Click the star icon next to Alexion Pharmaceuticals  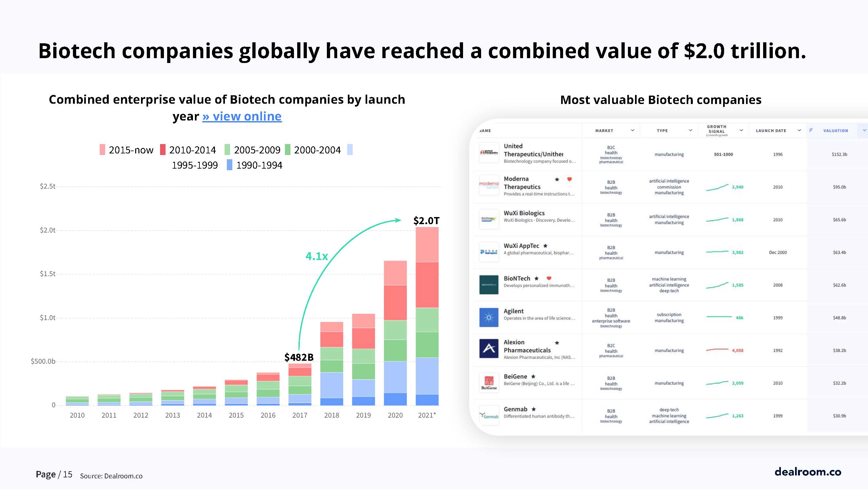click(557, 343)
